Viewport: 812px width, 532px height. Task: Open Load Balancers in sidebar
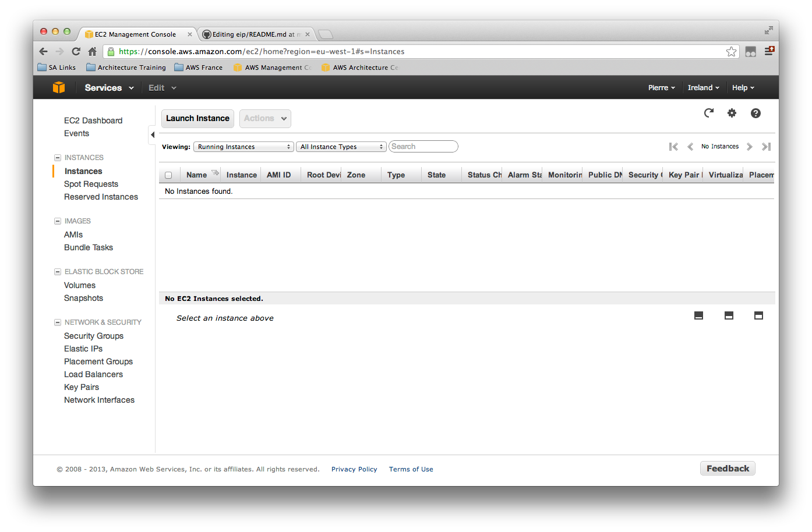click(93, 374)
